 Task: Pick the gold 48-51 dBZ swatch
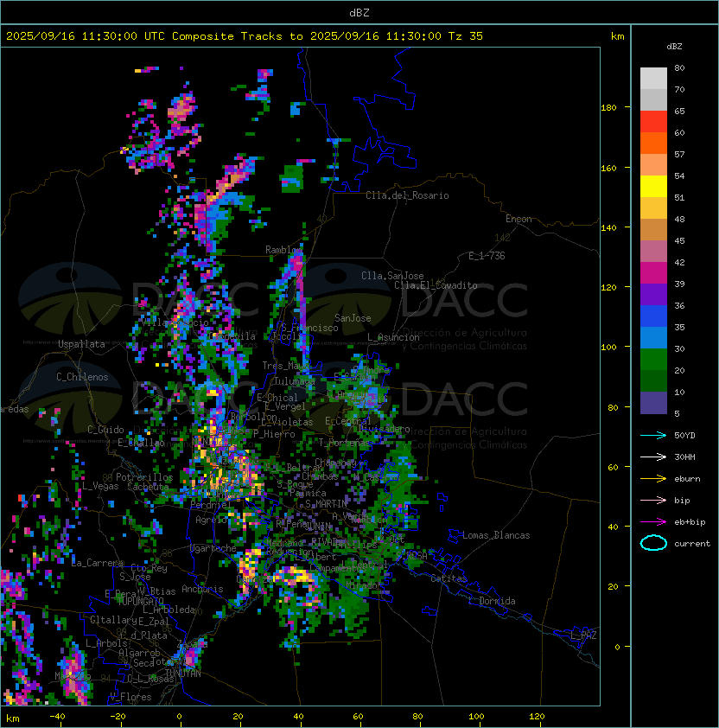(x=653, y=208)
